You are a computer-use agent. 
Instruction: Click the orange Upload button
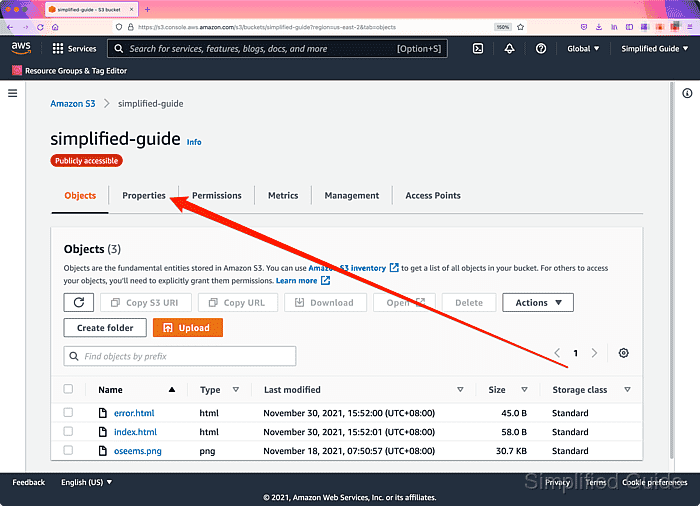coord(188,328)
